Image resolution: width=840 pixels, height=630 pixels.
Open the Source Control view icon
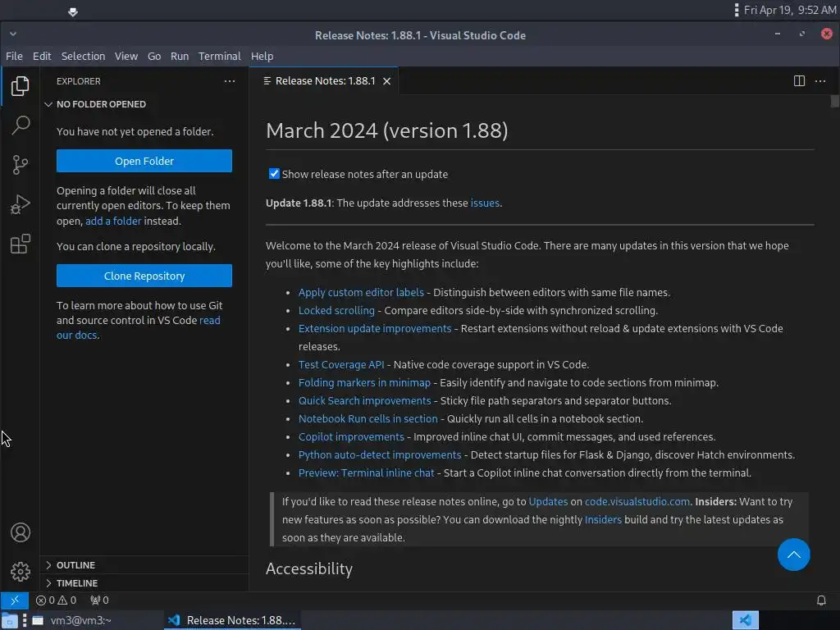pos(20,164)
